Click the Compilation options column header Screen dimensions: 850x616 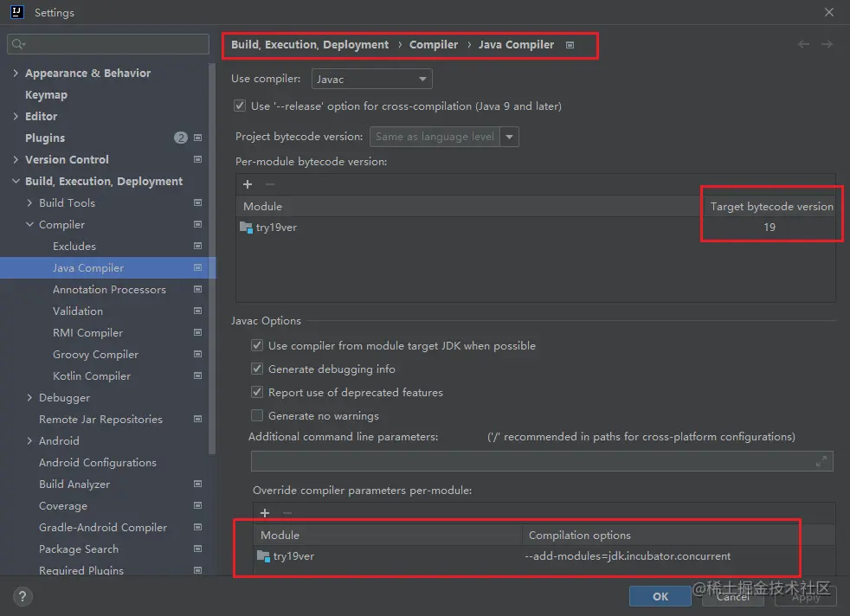(579, 536)
